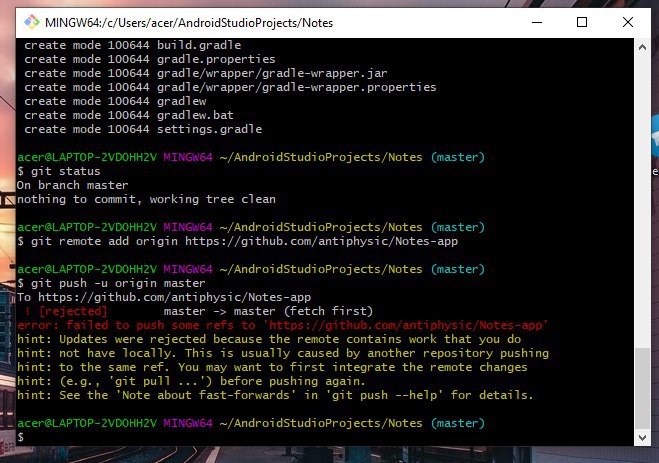The height and width of the screenshot is (463, 659).
Task: Click the scrollbar up arrow
Action: click(x=642, y=47)
